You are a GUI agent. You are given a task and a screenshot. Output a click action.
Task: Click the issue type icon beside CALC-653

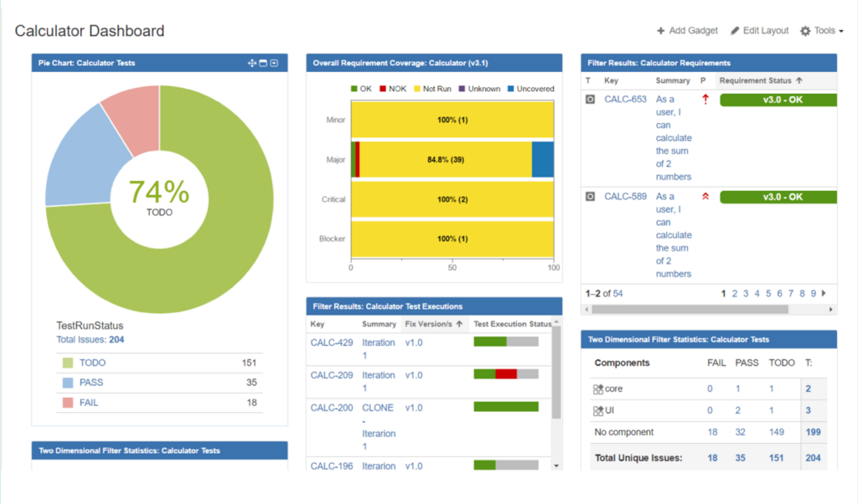coord(592,99)
